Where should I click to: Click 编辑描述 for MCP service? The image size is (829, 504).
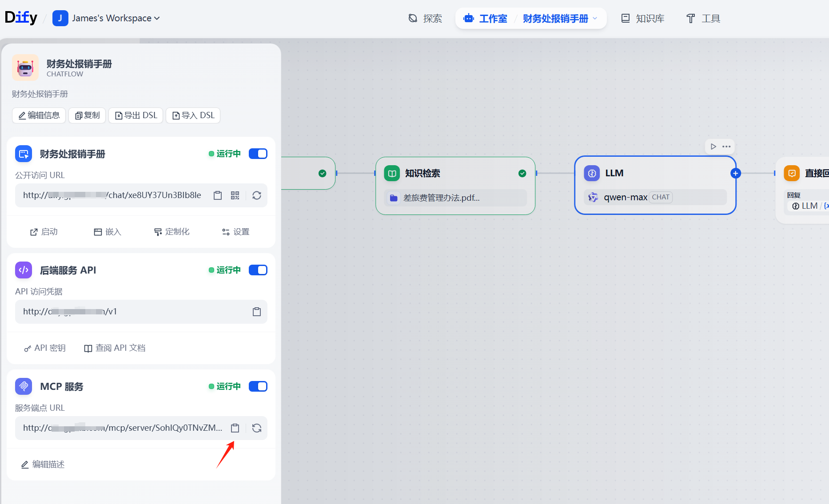pos(43,464)
